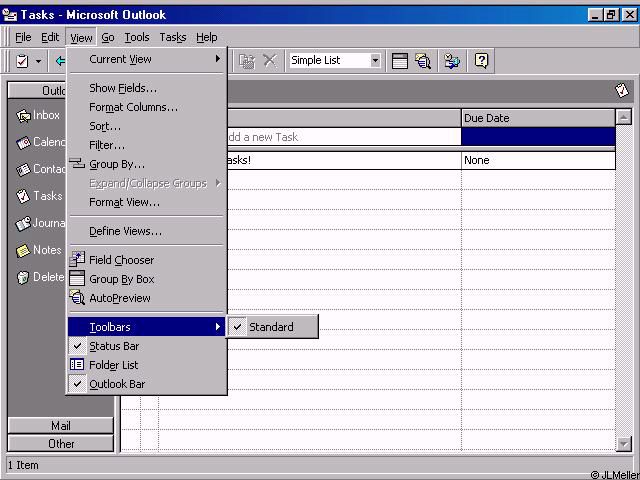Uncheck the Standard toolbar option
640x480 pixels.
pyautogui.click(x=271, y=327)
